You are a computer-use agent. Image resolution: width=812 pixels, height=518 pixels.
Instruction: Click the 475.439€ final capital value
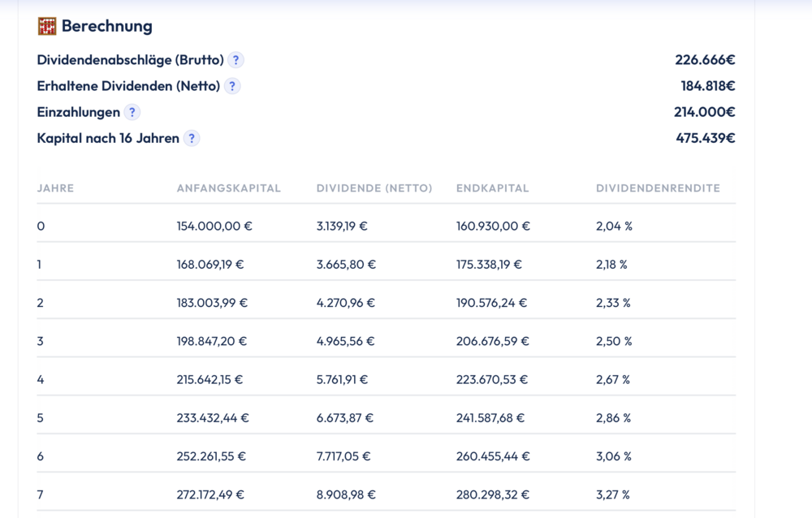pyautogui.click(x=706, y=138)
